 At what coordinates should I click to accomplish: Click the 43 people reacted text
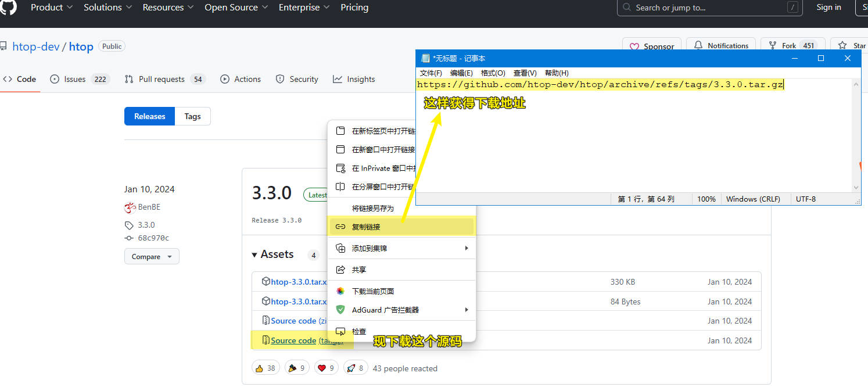[x=405, y=368]
